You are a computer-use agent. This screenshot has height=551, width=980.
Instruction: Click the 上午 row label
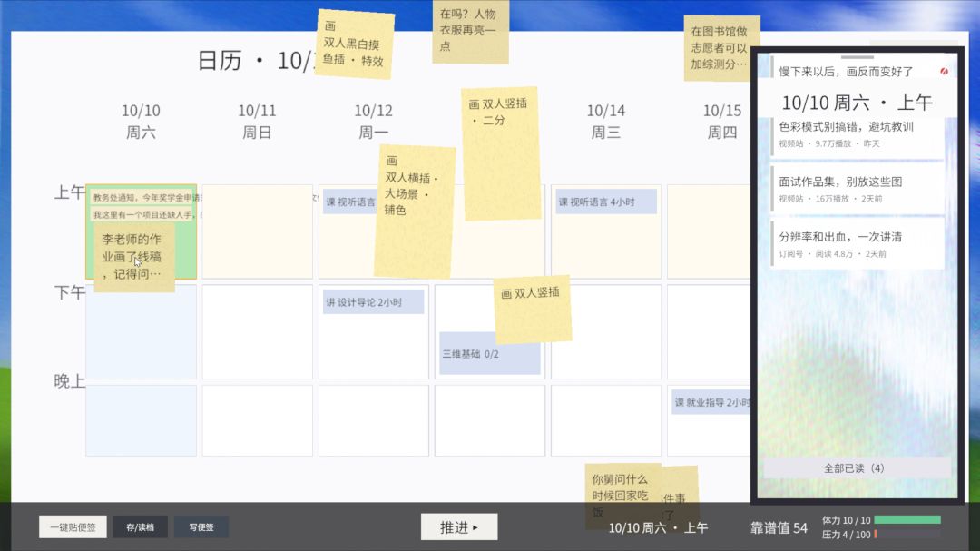[69, 192]
